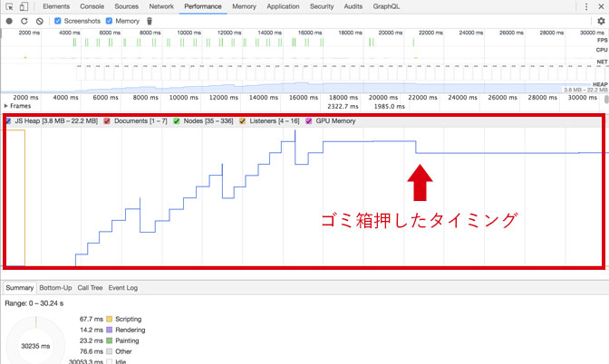Select the Performance tab
The width and height of the screenshot is (609, 364).
pyautogui.click(x=203, y=6)
